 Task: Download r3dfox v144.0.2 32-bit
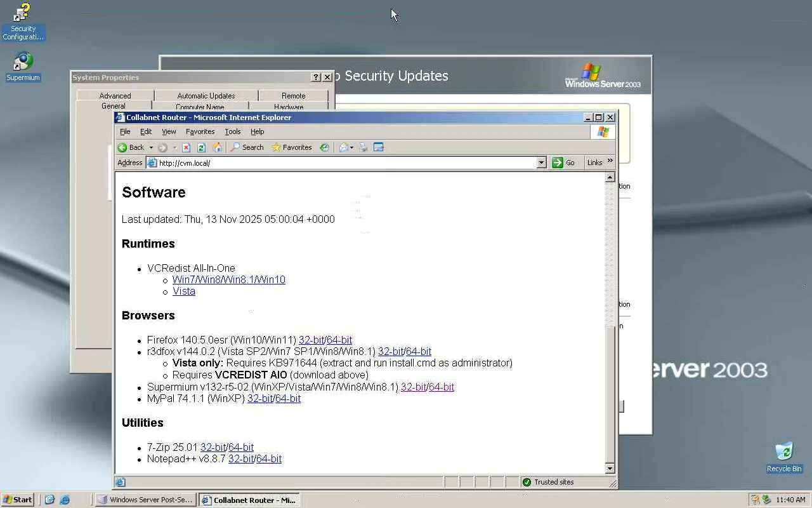pos(391,351)
